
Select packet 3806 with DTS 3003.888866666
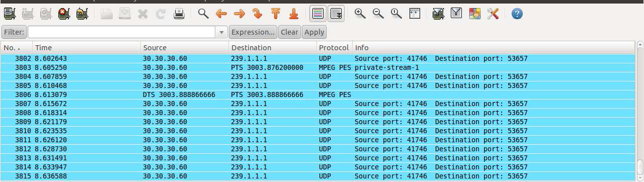point(318,95)
